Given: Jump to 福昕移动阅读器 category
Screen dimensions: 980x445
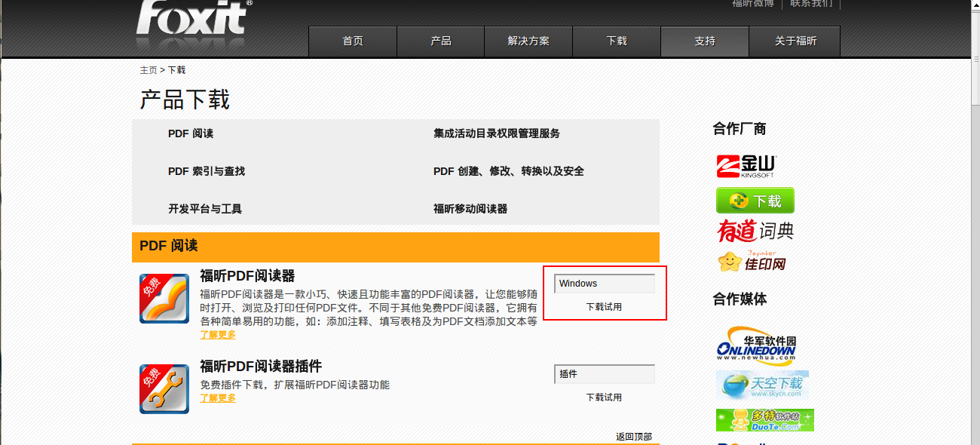Looking at the screenshot, I should point(470,209).
